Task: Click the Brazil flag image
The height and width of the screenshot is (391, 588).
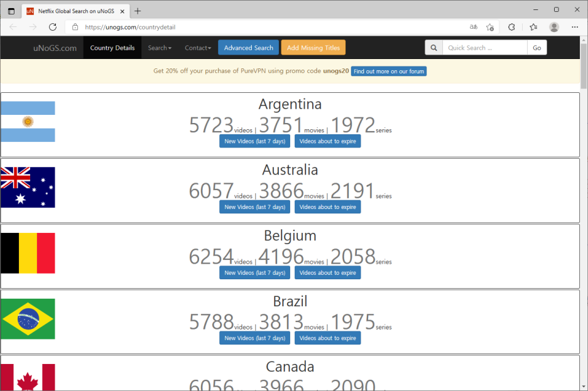Action: pyautogui.click(x=28, y=319)
